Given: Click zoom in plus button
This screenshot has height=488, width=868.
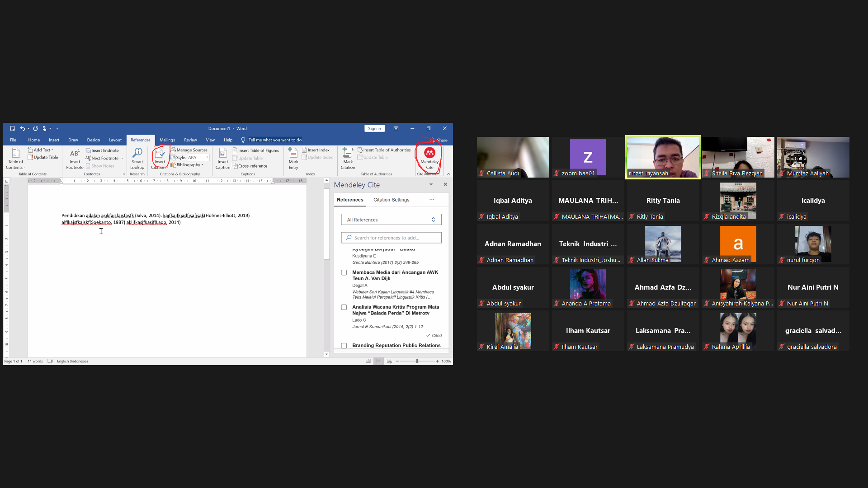Looking at the screenshot, I should [x=437, y=361].
